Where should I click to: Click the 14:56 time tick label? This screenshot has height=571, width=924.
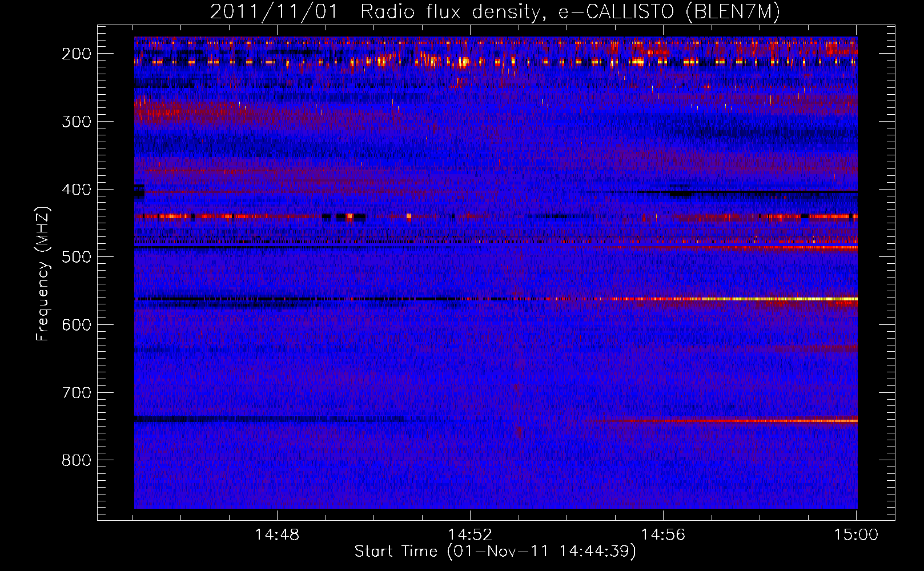click(663, 535)
